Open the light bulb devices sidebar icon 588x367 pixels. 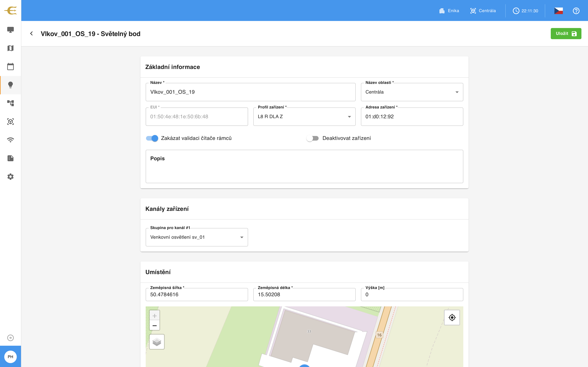tap(10, 85)
